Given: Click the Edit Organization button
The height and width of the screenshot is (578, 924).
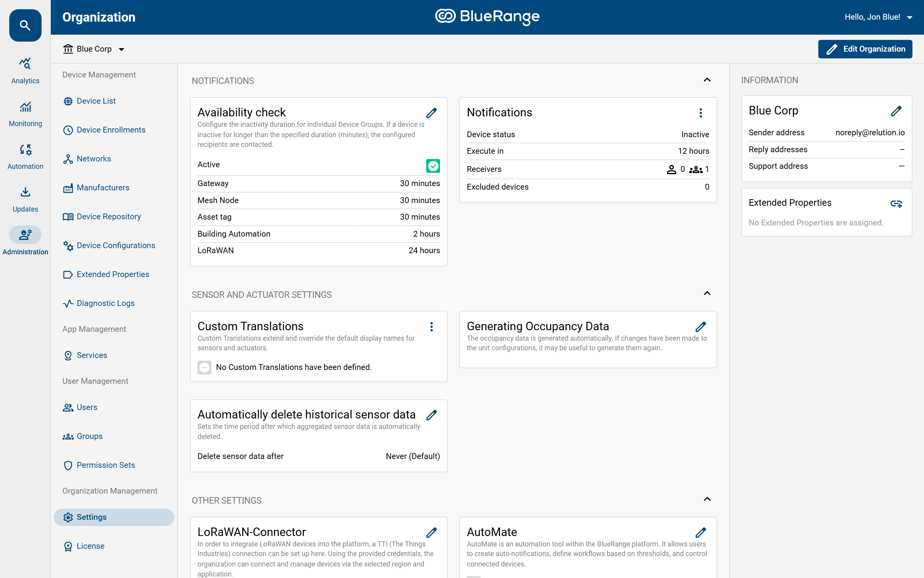Looking at the screenshot, I should [x=865, y=49].
